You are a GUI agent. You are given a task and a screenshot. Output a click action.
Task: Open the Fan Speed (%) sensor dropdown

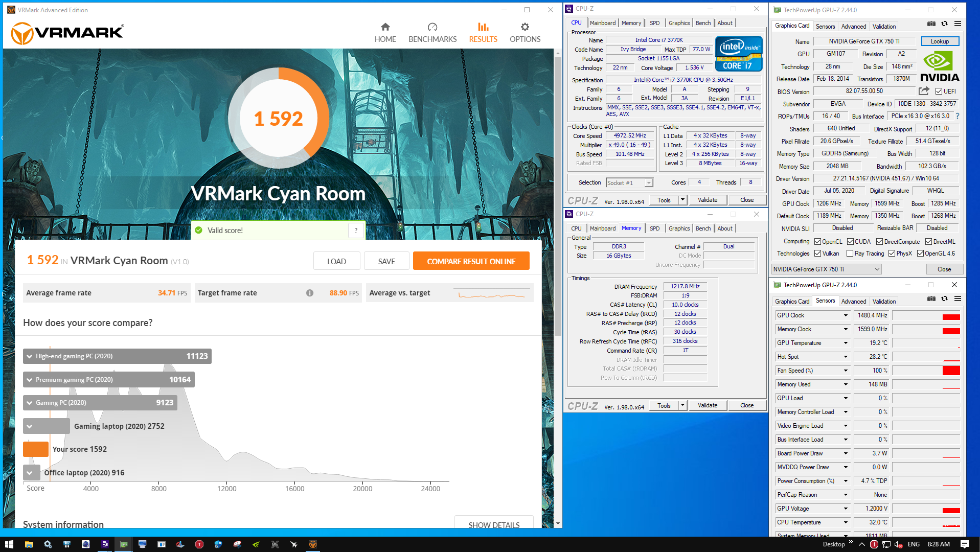(x=846, y=371)
